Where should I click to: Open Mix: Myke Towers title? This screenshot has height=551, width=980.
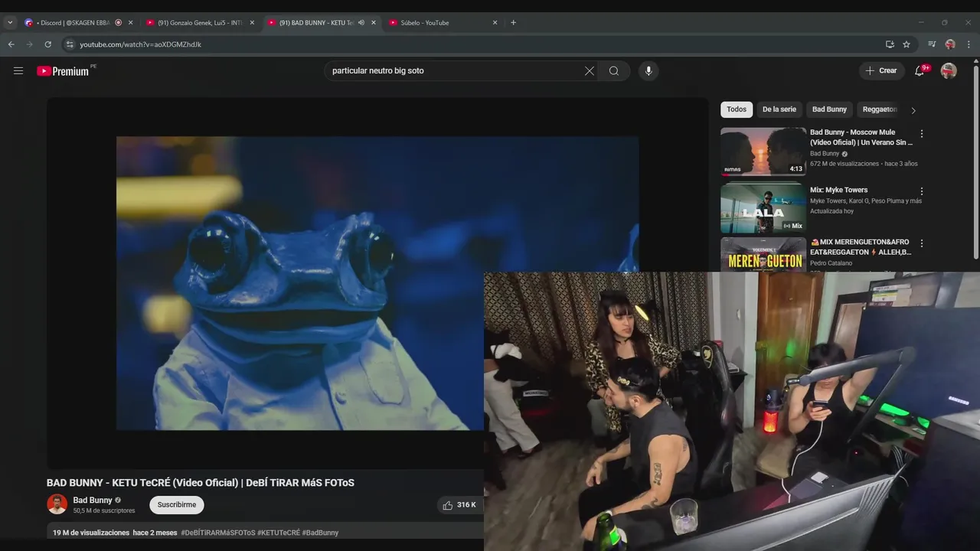pyautogui.click(x=838, y=190)
